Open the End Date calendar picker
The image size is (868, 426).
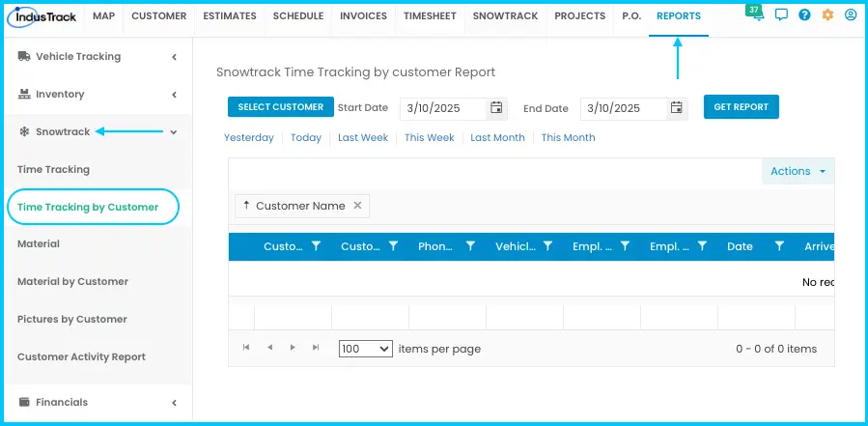click(x=677, y=108)
